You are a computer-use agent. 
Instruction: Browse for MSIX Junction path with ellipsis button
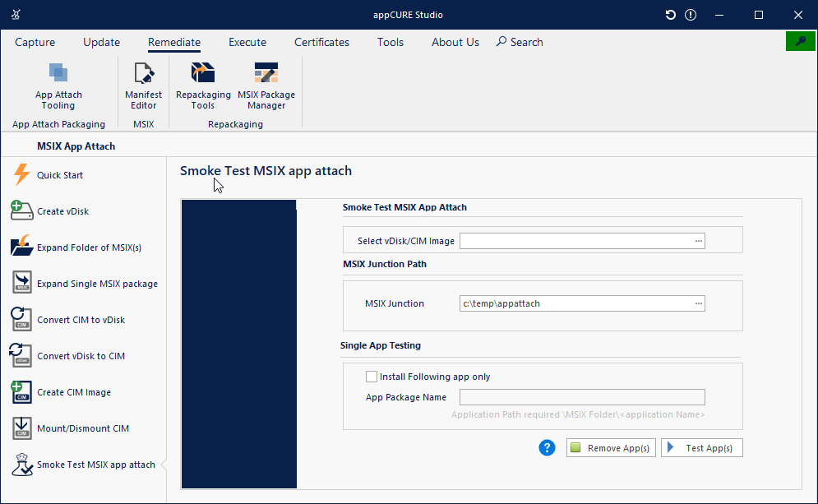pyautogui.click(x=699, y=303)
